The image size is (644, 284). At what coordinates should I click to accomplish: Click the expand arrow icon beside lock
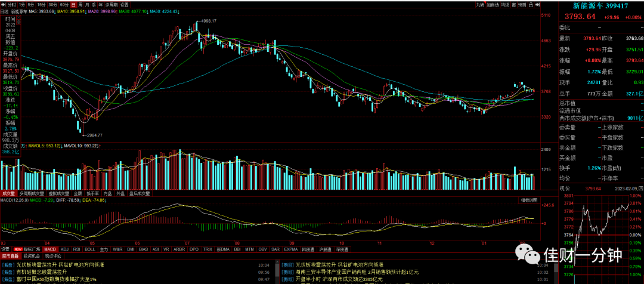[x=537, y=5]
